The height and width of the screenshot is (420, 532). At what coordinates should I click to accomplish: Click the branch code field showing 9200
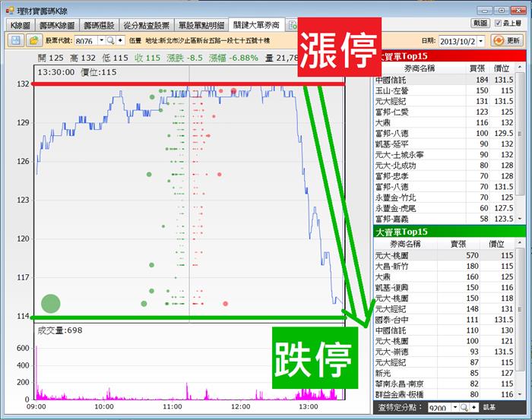(x=439, y=407)
